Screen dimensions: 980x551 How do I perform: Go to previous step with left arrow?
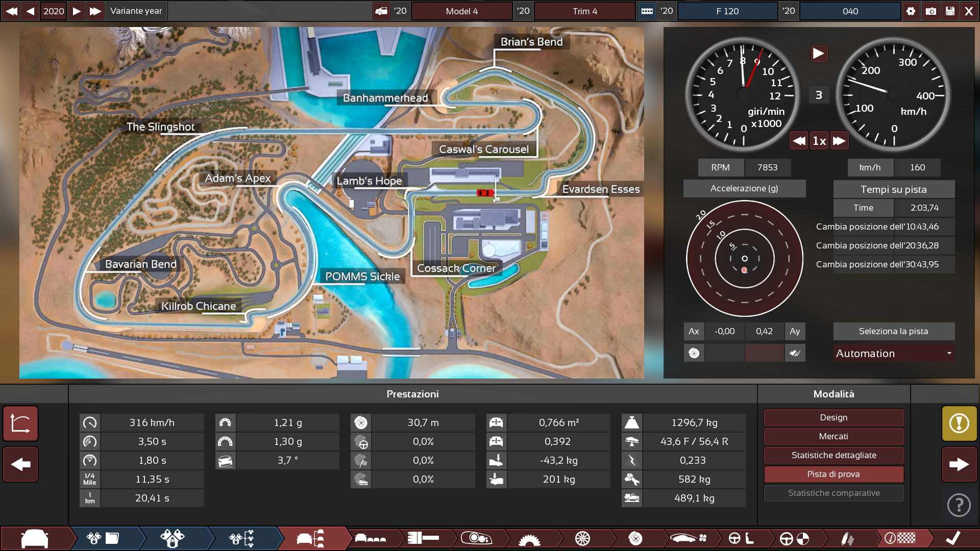click(x=20, y=464)
